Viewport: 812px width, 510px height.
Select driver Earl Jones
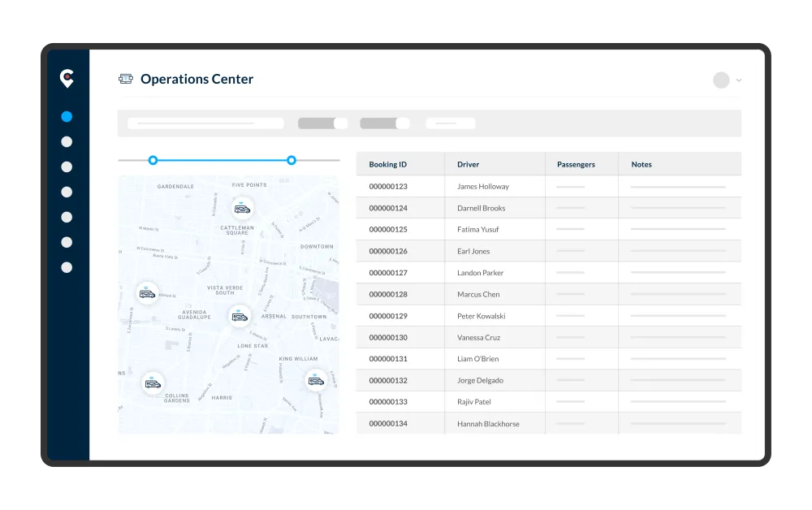click(473, 251)
